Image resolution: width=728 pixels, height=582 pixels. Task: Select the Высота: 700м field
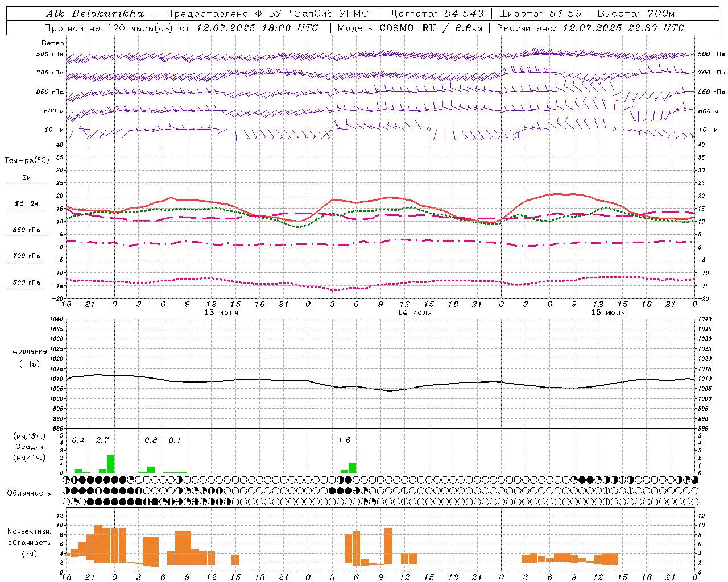[636, 14]
